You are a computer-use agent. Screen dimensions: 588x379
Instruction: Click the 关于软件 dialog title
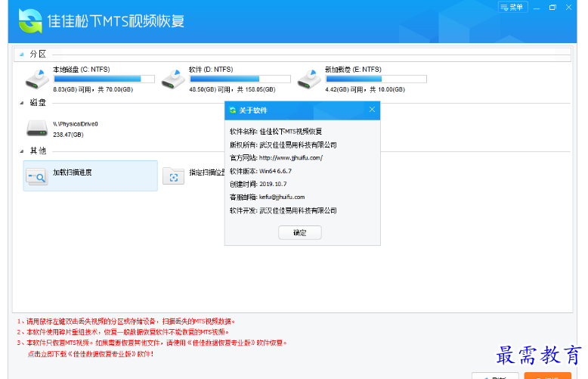[253, 110]
